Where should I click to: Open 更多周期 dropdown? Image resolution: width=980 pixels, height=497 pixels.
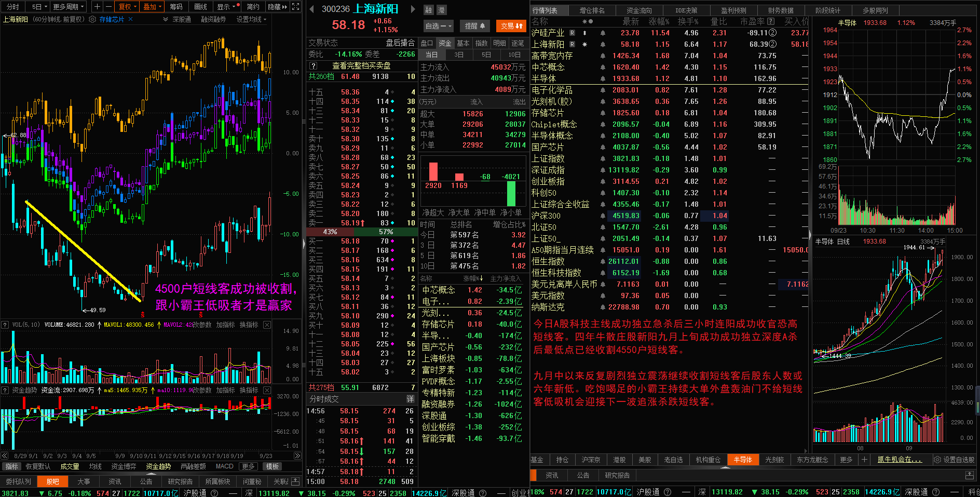click(69, 7)
